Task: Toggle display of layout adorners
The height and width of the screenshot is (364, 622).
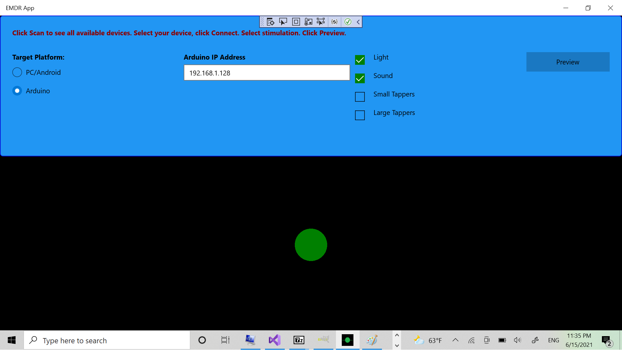Action: (296, 22)
